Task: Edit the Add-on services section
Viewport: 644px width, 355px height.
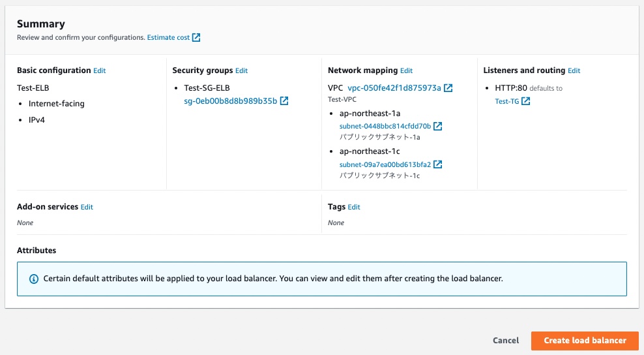Action: (x=87, y=207)
